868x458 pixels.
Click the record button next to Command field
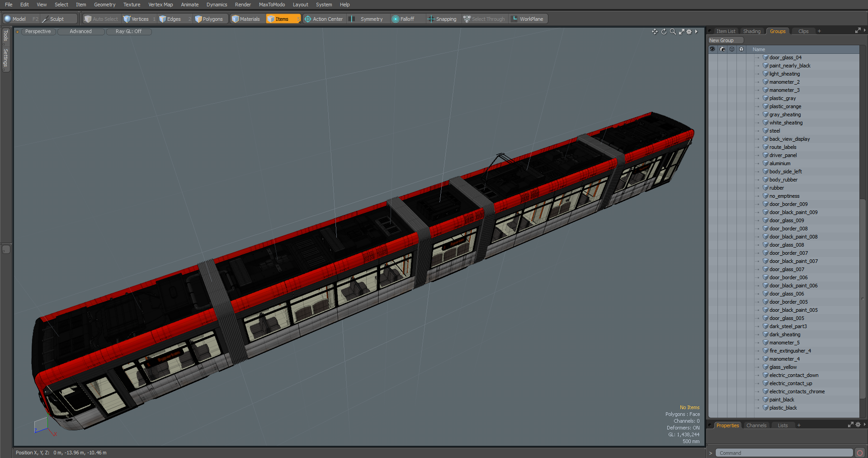860,453
